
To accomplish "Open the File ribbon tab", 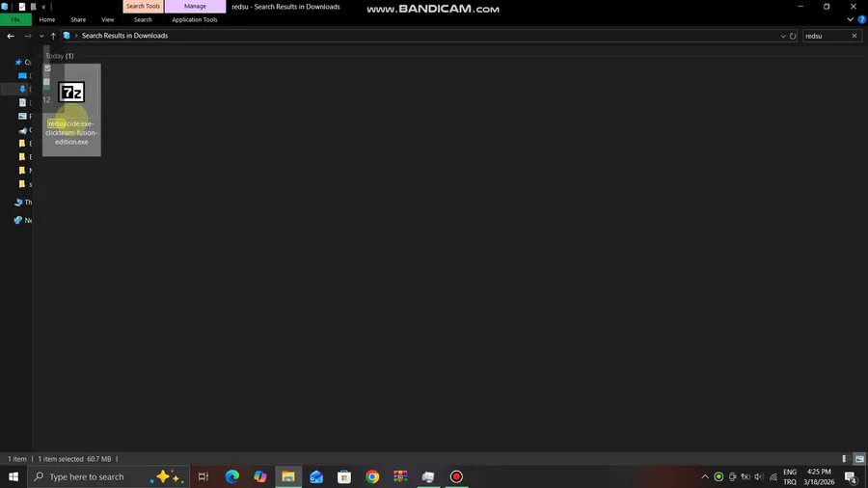I will [x=15, y=19].
